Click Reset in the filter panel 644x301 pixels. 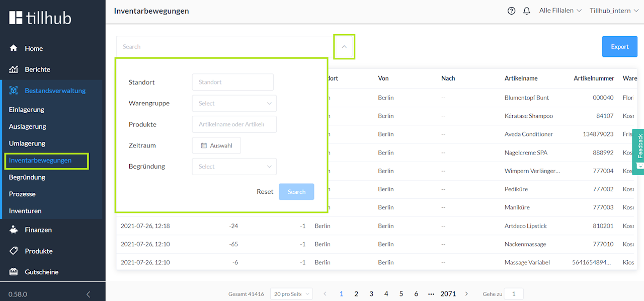(x=265, y=192)
